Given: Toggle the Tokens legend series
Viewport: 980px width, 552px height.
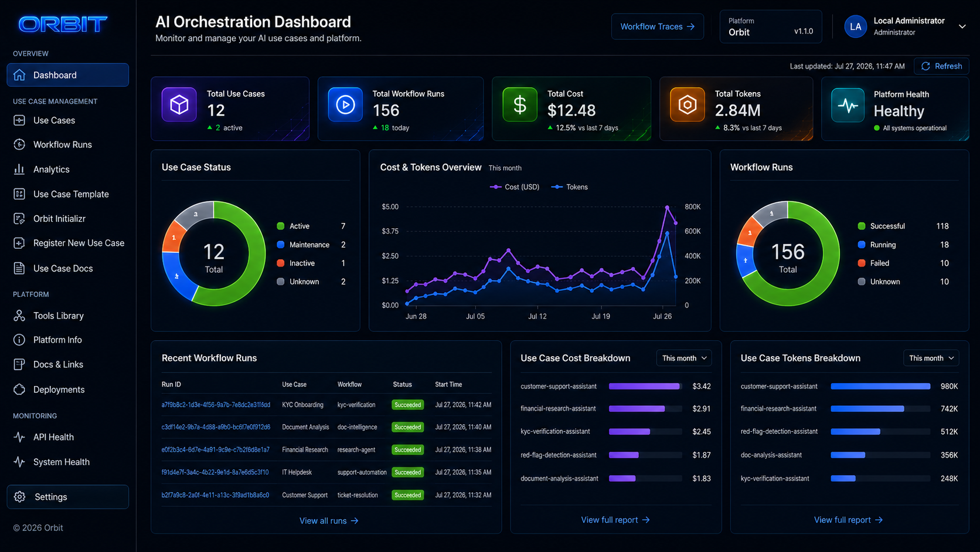Looking at the screenshot, I should tap(570, 187).
